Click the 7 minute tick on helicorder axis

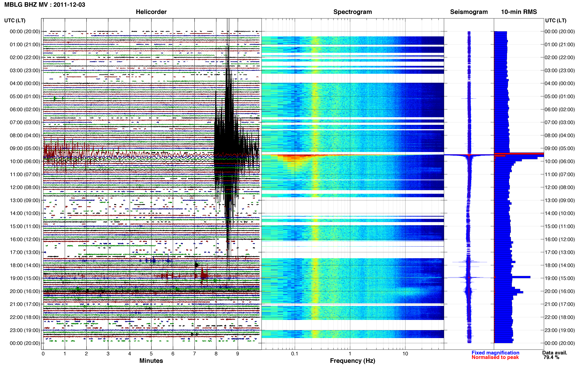pyautogui.click(x=194, y=353)
